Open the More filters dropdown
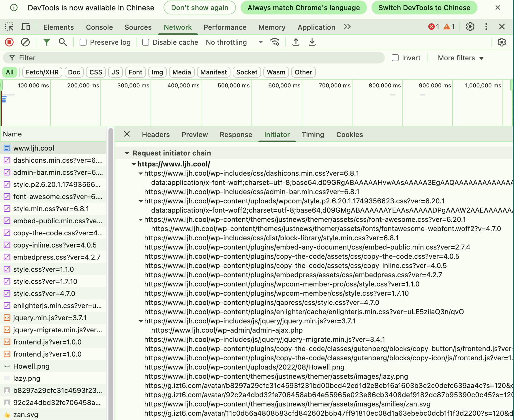The height and width of the screenshot is (420, 514). click(x=461, y=58)
